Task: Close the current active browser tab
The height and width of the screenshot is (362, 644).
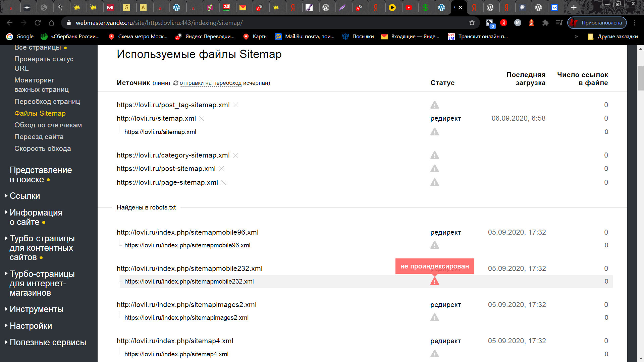Action: [460, 7]
